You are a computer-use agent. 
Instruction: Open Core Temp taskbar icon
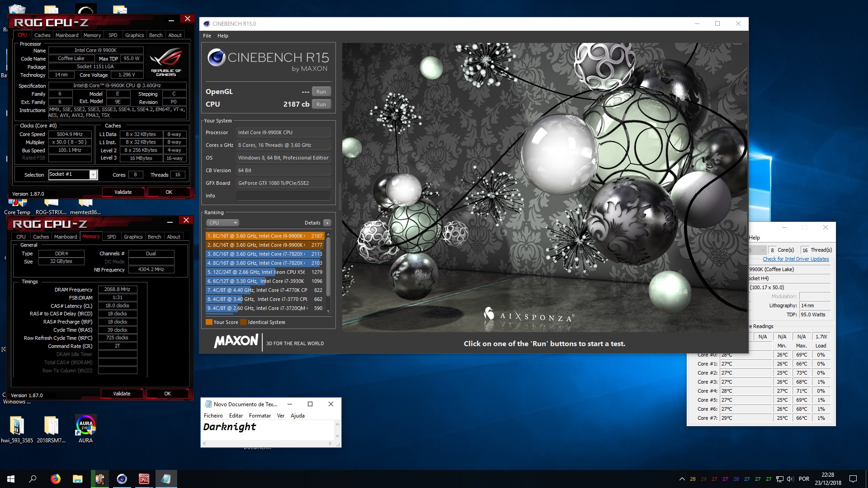[x=99, y=479]
